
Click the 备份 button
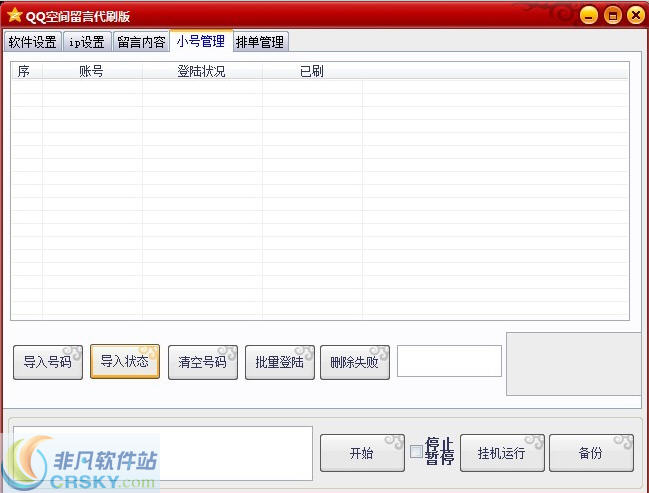coord(591,453)
